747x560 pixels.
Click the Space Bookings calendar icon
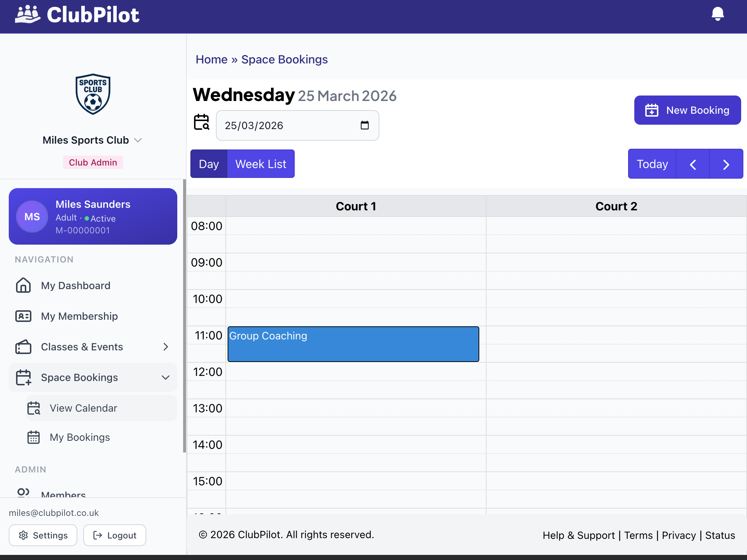[x=23, y=377]
